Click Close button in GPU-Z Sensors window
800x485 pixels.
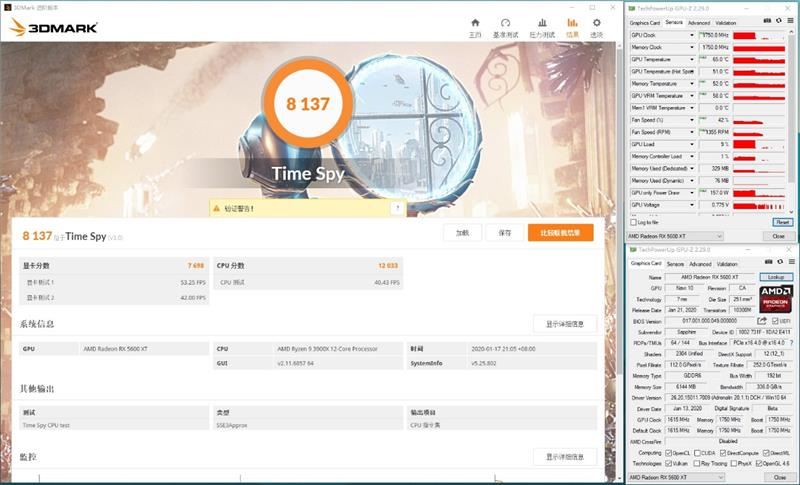778,236
